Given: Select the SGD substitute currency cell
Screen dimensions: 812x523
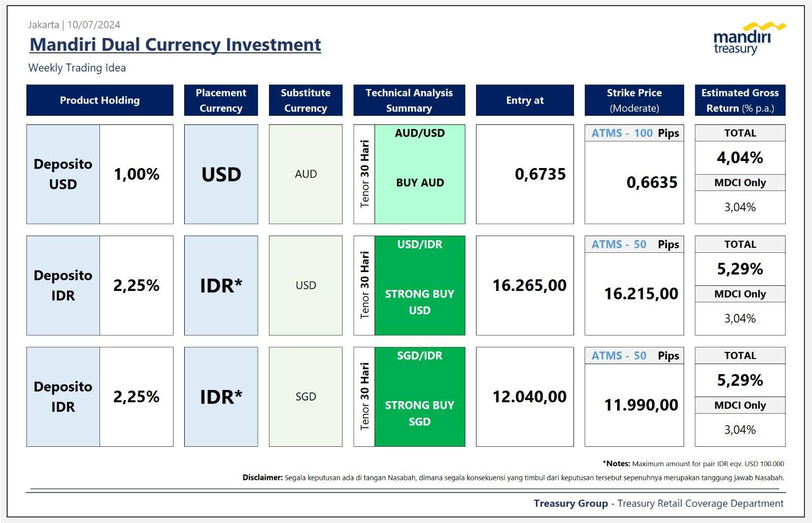Looking at the screenshot, I should click(306, 397).
